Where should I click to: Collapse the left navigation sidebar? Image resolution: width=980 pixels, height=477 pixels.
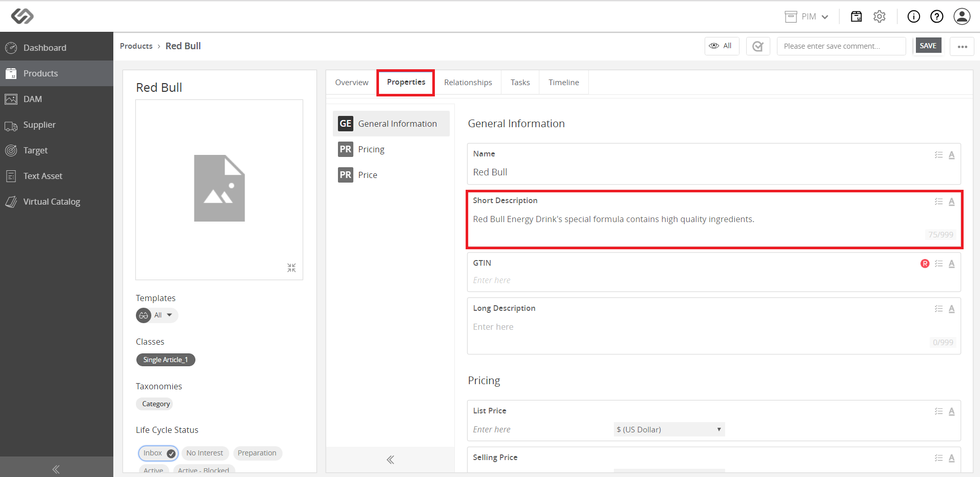(56, 469)
